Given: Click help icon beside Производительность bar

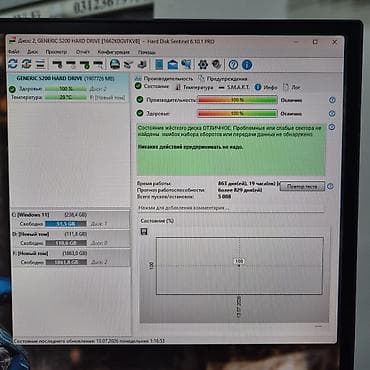Looking at the screenshot, I should tap(332, 100).
